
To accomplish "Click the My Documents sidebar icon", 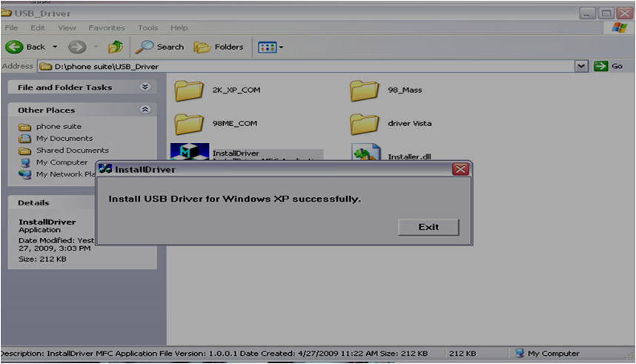I will tap(24, 139).
